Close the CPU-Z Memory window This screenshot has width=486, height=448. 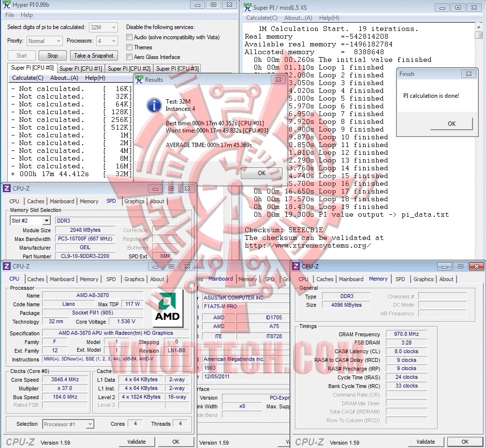(476, 266)
